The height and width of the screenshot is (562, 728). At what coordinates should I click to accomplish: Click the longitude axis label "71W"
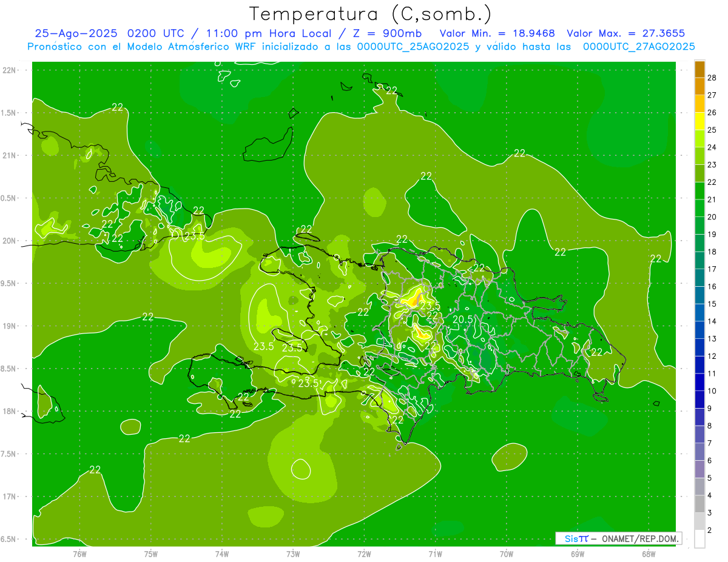pyautogui.click(x=435, y=553)
